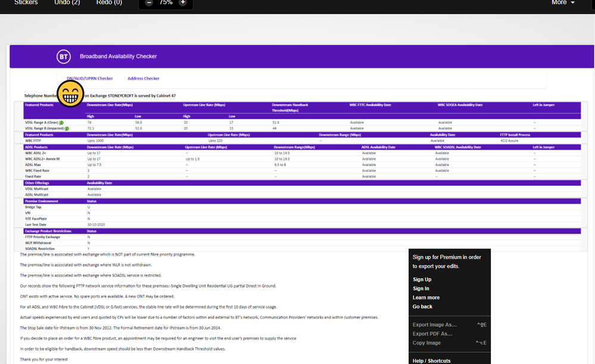This screenshot has width=595, height=364.
Task: Switch to the Address Checker tab
Action: 143,78
